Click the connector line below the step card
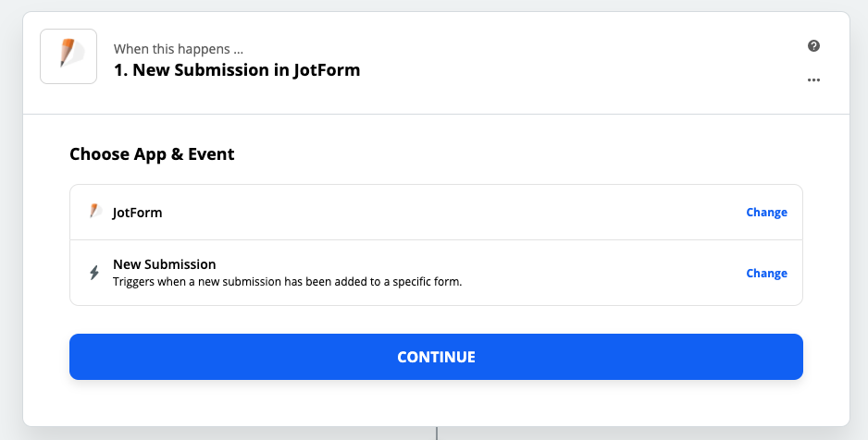Image resolution: width=868 pixels, height=440 pixels. (x=436, y=433)
